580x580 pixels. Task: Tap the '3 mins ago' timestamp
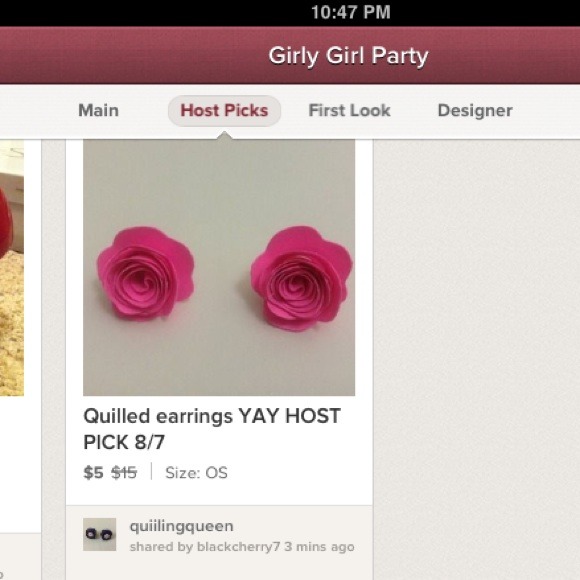(320, 547)
